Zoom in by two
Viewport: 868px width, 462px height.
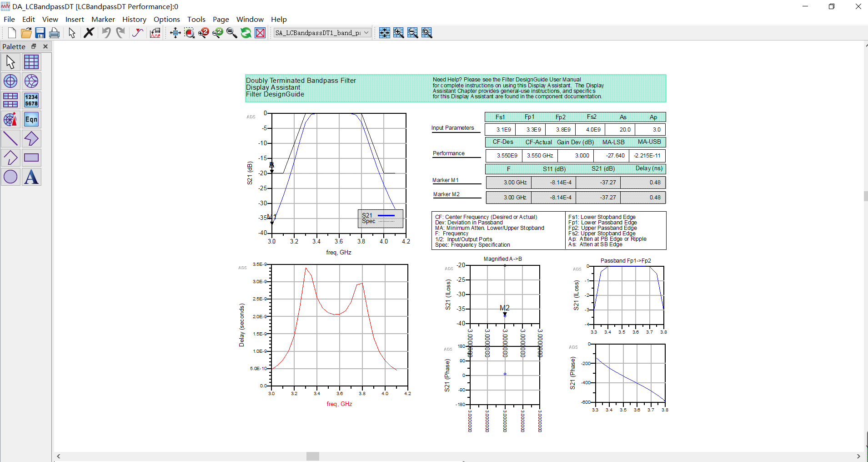pos(204,33)
